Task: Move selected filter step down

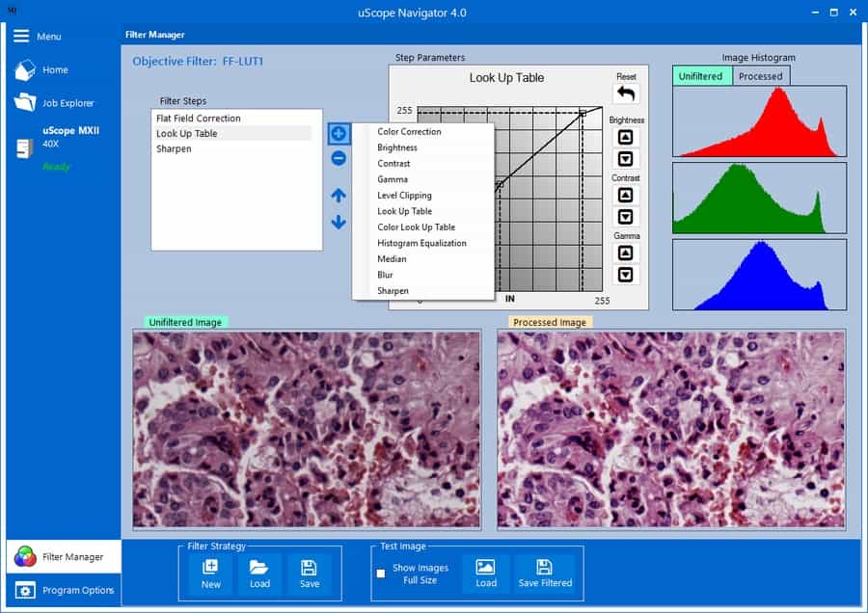Action: point(339,223)
